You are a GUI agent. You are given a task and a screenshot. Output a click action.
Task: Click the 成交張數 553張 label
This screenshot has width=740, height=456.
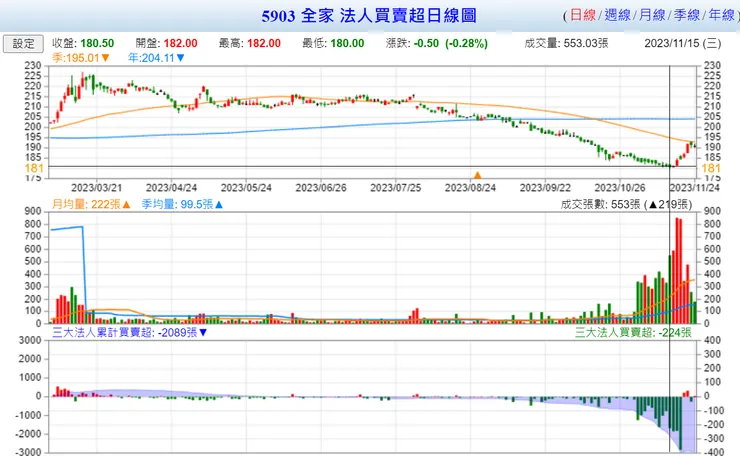(626, 204)
